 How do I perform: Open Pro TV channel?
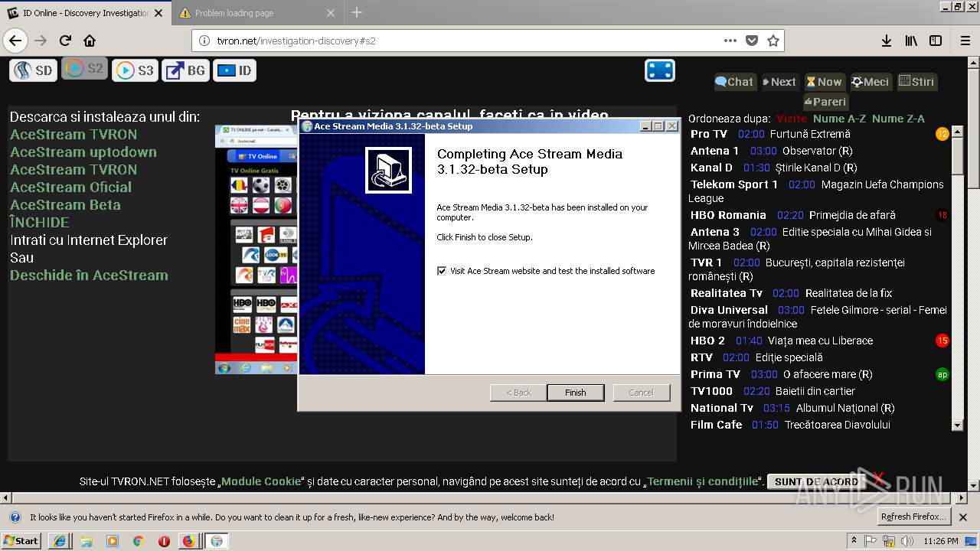(x=709, y=134)
